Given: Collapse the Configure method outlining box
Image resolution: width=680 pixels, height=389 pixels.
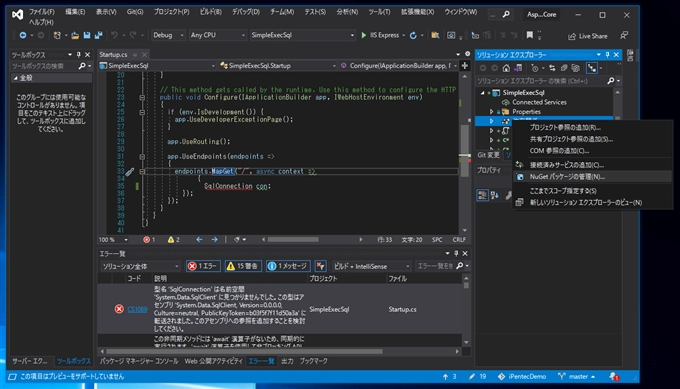Looking at the screenshot, I should pyautogui.click(x=142, y=98).
